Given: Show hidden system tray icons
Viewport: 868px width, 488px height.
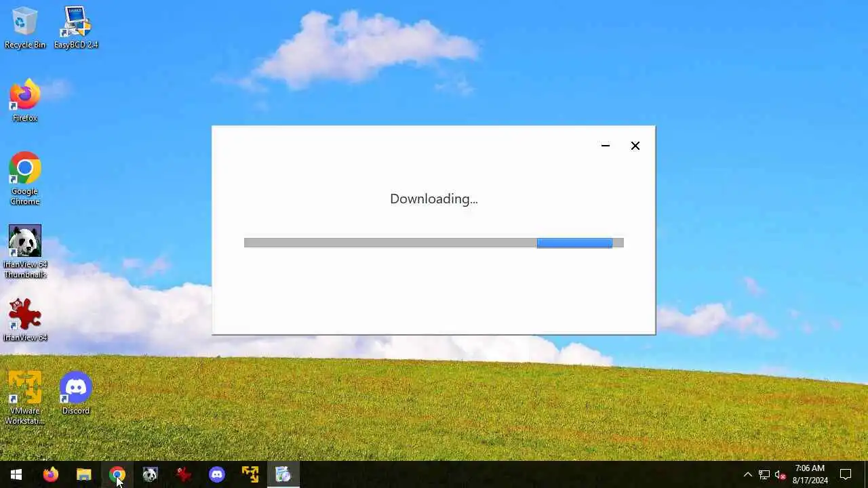Looking at the screenshot, I should pos(748,474).
